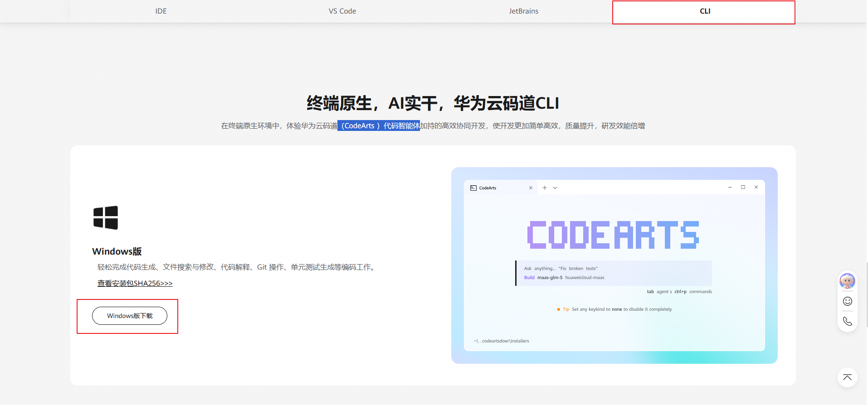This screenshot has width=868, height=405.
Task: Click Build maas-glm-5 model text
Action: (564, 278)
